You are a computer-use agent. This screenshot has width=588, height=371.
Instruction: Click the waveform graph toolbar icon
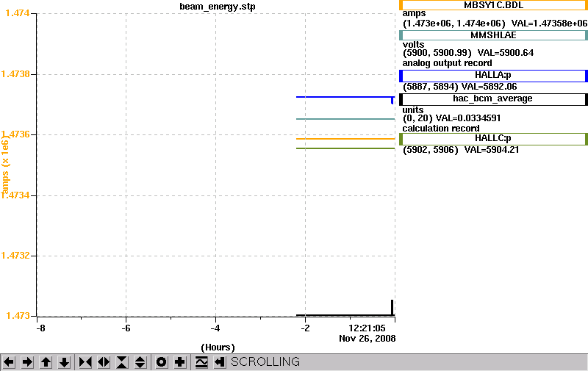201,362
